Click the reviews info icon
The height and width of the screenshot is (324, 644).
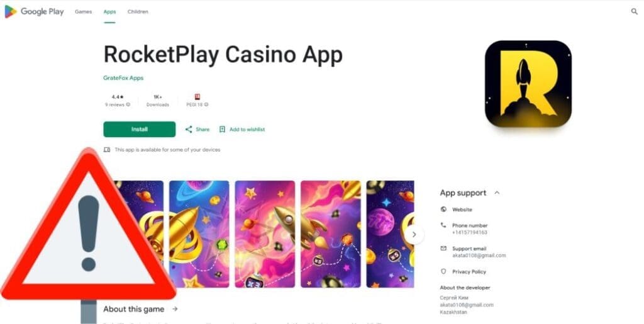128,104
